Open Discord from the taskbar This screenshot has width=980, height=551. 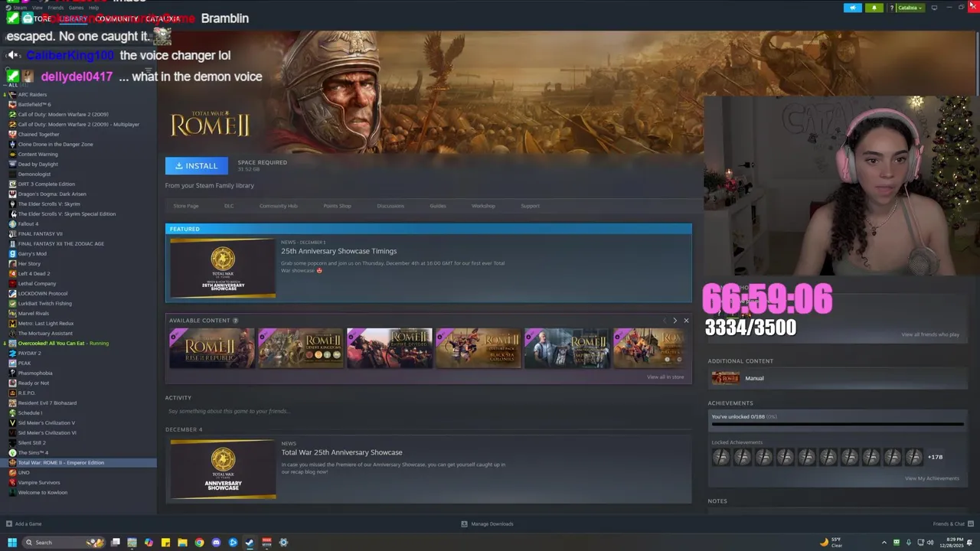click(216, 543)
